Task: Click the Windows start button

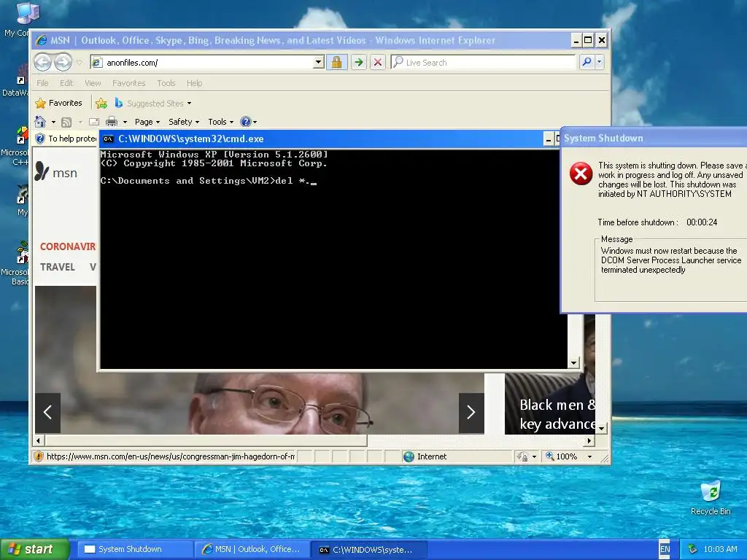Action: (34, 549)
